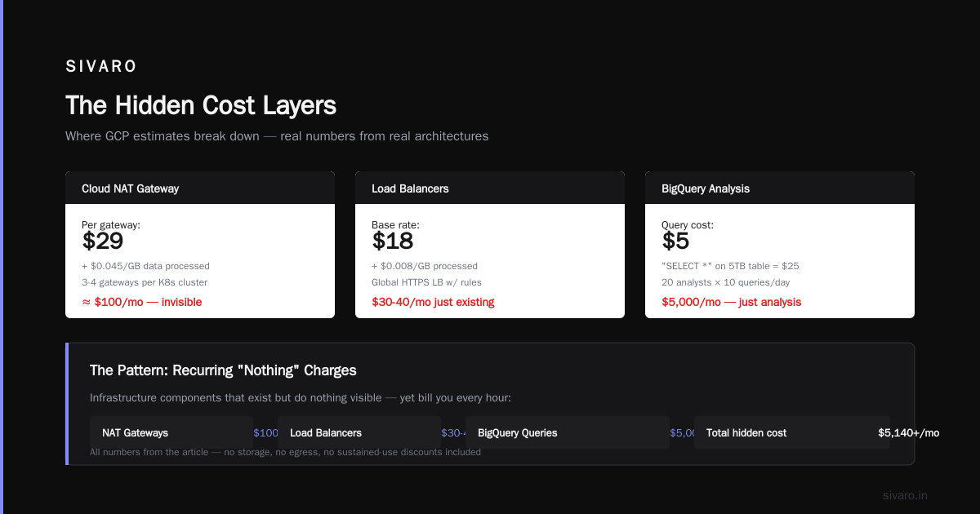Select the $5 price value

coord(675,241)
